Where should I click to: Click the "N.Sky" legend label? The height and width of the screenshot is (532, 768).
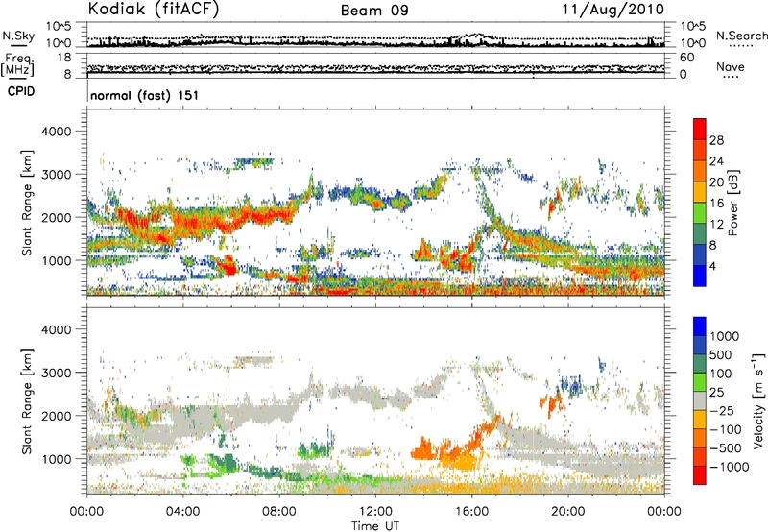point(18,36)
